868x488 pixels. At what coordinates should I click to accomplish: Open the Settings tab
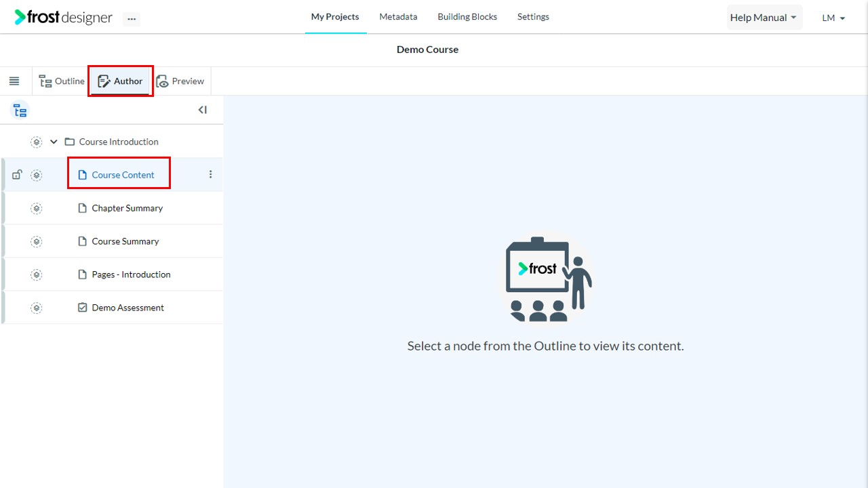coord(533,17)
